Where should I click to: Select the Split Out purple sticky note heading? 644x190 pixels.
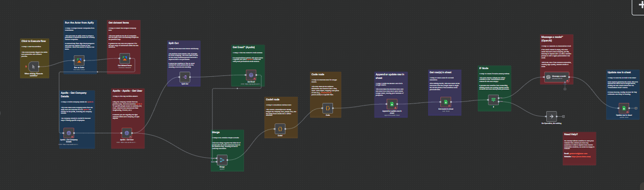coord(173,44)
